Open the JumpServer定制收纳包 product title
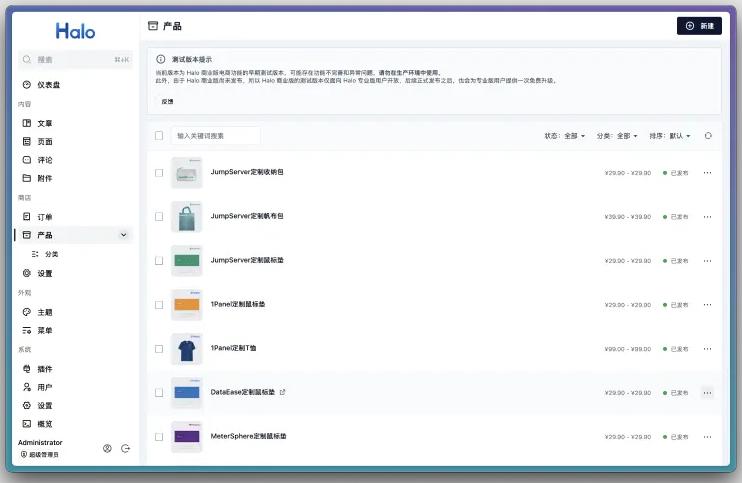This screenshot has height=483, width=742. tap(247, 172)
